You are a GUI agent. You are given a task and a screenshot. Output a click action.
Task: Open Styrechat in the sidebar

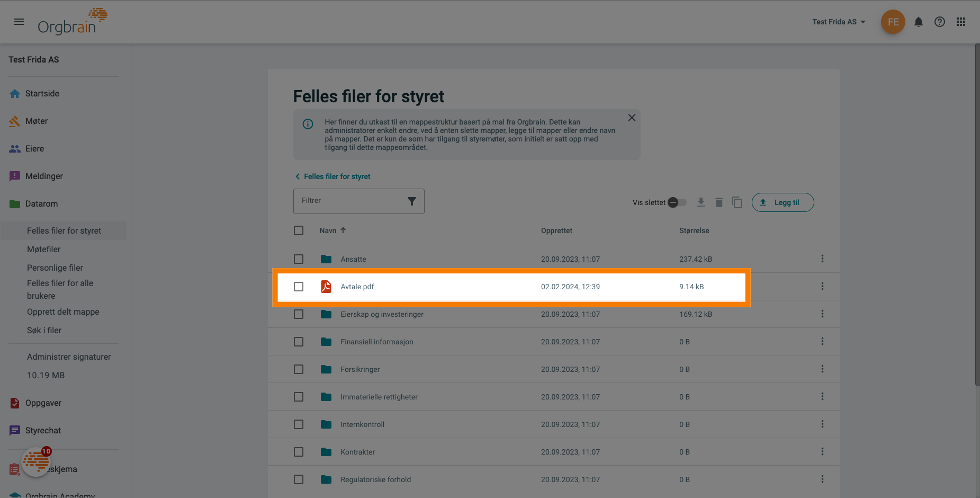pyautogui.click(x=43, y=430)
